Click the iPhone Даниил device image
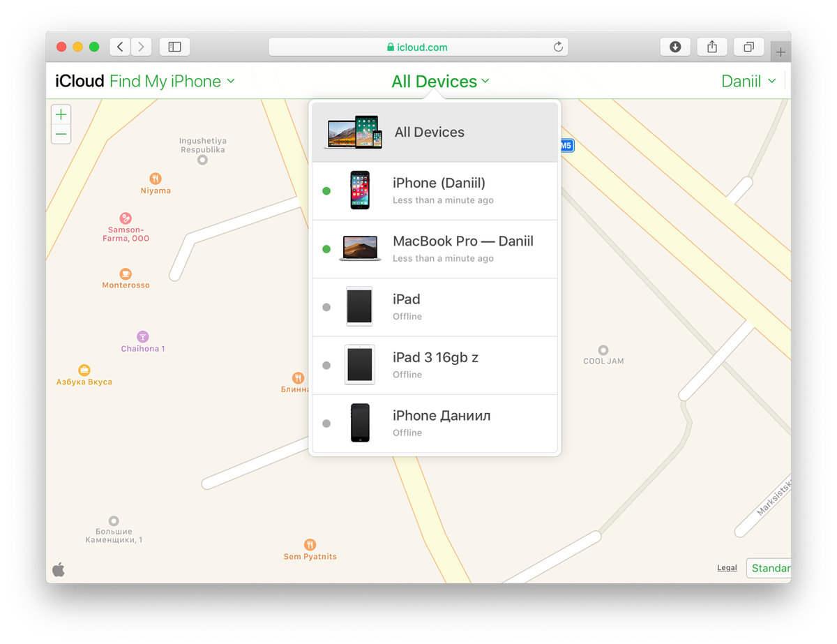837x644 pixels. pos(360,423)
